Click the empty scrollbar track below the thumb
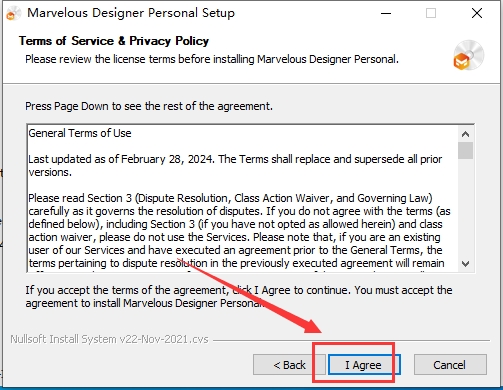503x390 pixels. click(x=465, y=207)
